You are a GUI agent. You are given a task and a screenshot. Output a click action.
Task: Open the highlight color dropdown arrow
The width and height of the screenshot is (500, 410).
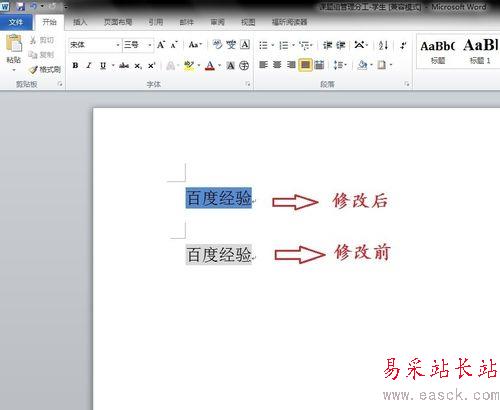point(199,65)
